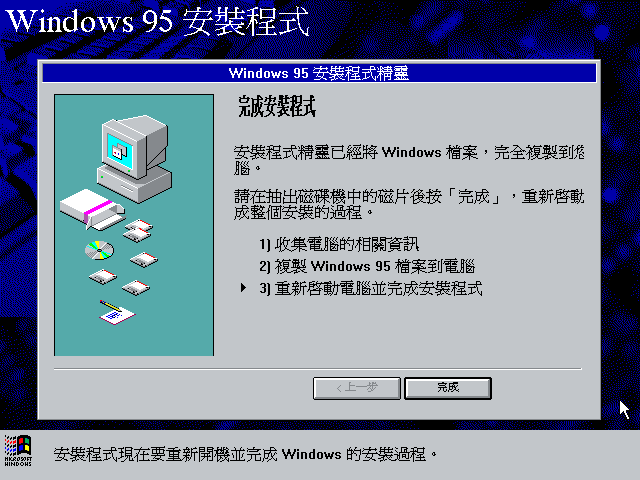Click the status bar message text
The image size is (640, 480).
[245, 454]
